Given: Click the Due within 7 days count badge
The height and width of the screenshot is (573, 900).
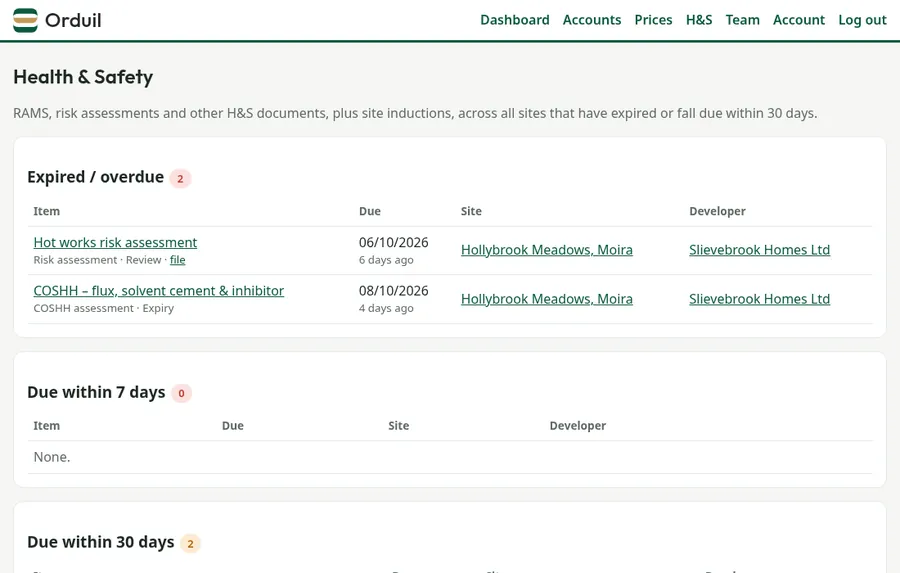Looking at the screenshot, I should (x=181, y=393).
